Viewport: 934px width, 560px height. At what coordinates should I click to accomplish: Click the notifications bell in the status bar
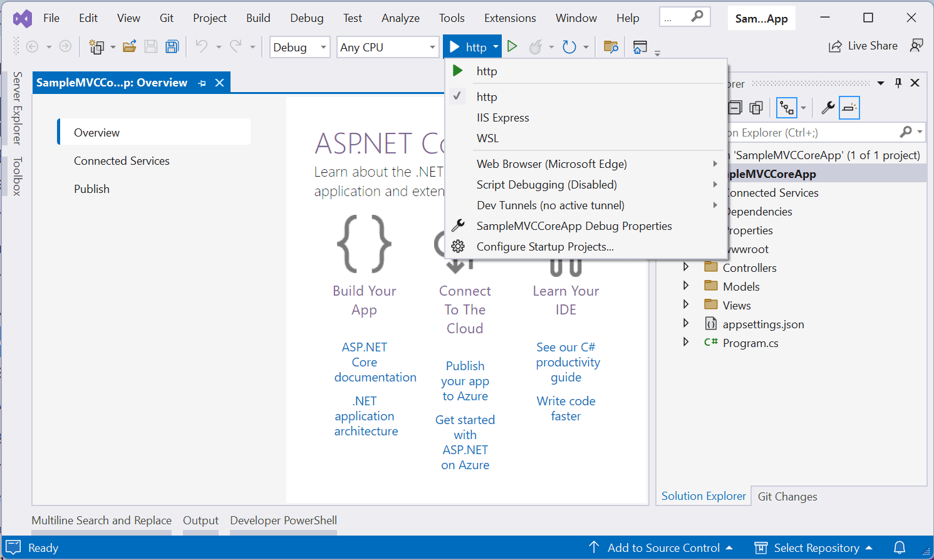pyautogui.click(x=901, y=547)
